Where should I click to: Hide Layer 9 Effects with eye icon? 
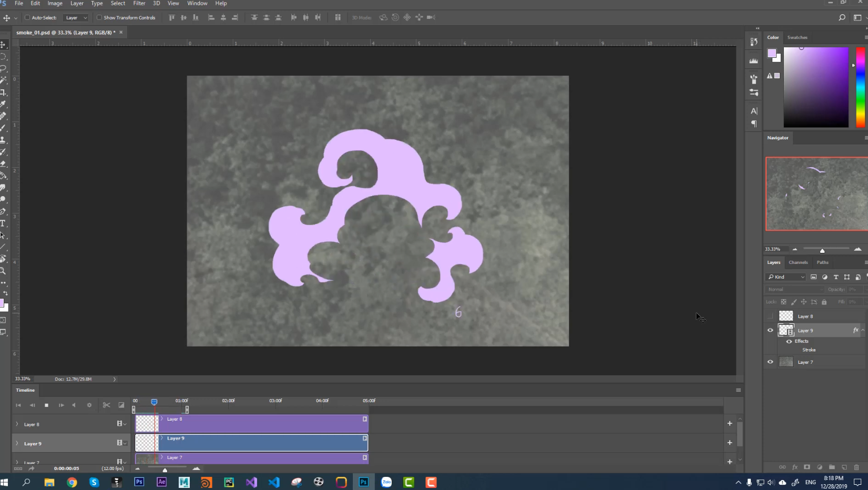789,341
